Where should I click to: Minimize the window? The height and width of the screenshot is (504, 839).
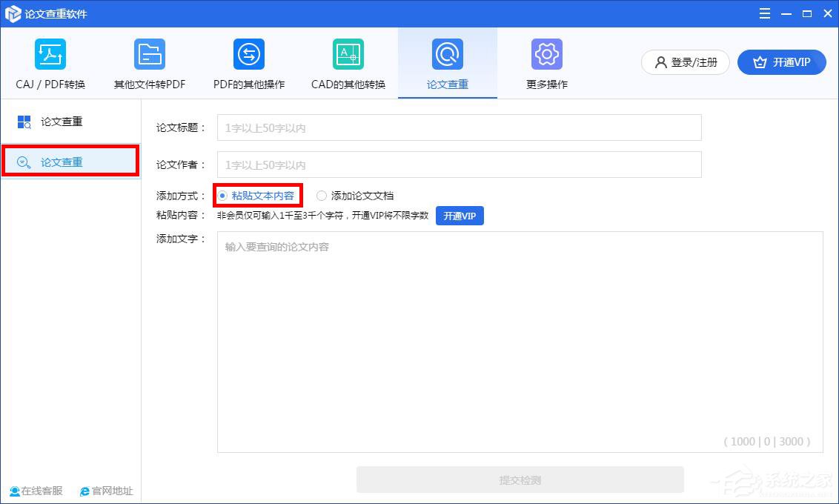click(786, 14)
